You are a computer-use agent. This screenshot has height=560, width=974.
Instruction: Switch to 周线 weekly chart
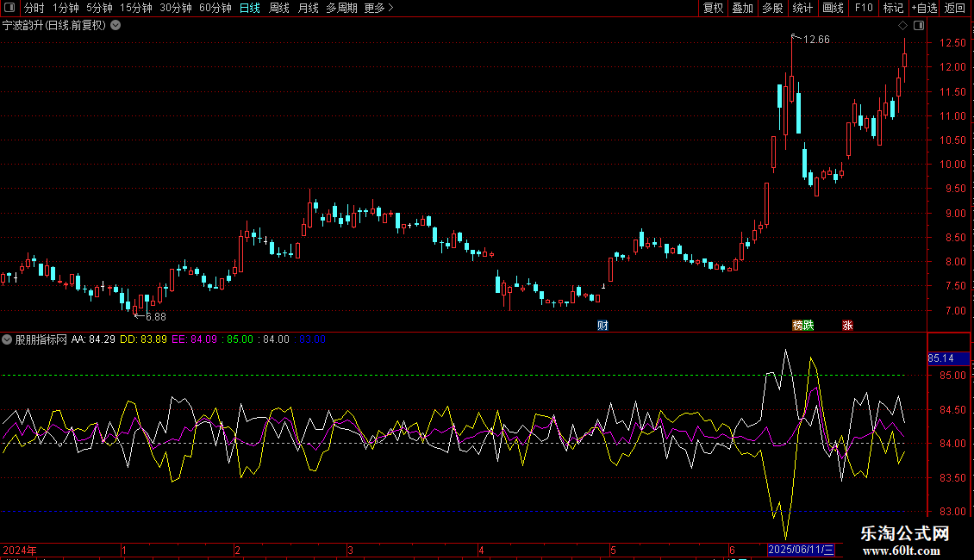point(279,8)
